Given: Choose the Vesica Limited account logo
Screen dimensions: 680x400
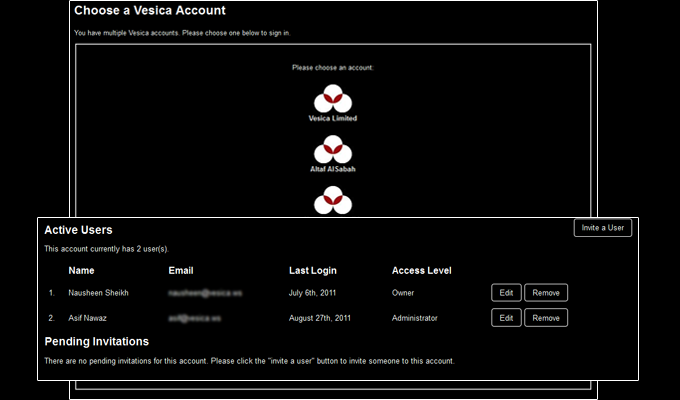Looking at the screenshot, I should tap(333, 98).
